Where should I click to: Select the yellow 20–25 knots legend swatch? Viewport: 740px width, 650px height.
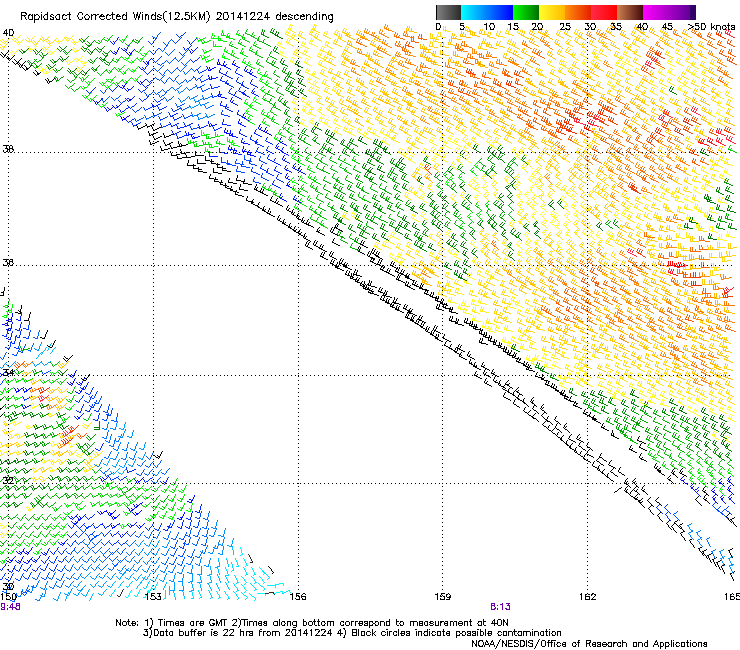(x=552, y=12)
